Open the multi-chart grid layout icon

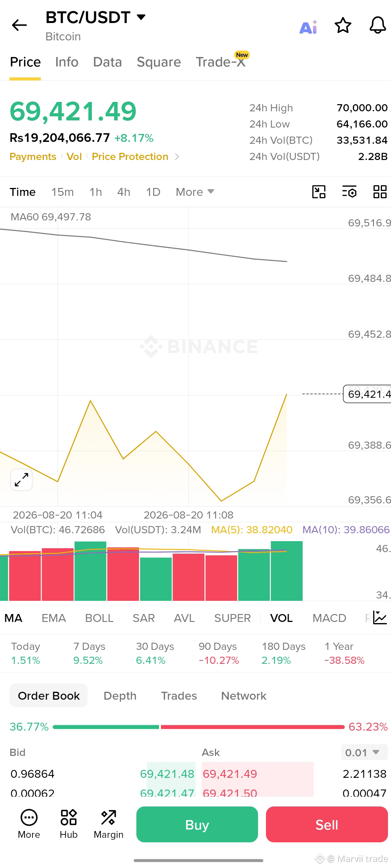pos(380,192)
